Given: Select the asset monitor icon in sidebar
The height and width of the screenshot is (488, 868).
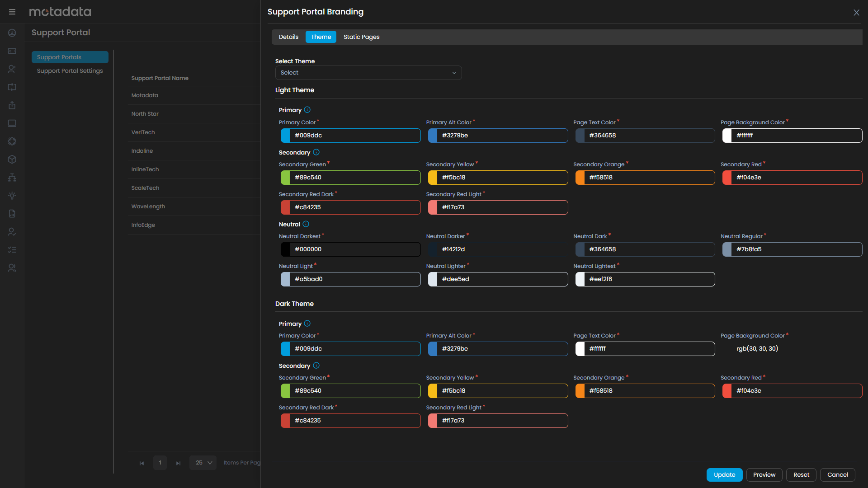Looking at the screenshot, I should coord(12,123).
